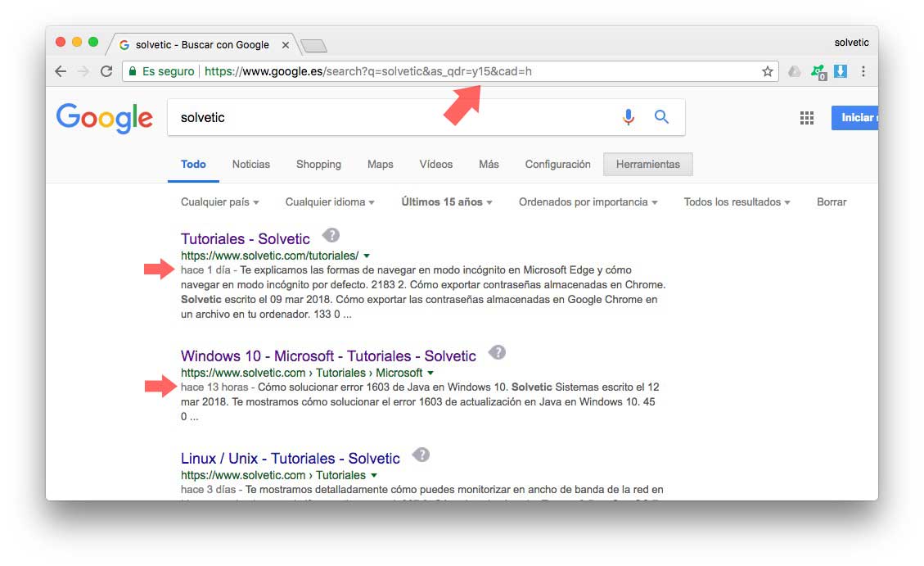
Task: Open the Más menu
Action: tap(489, 165)
